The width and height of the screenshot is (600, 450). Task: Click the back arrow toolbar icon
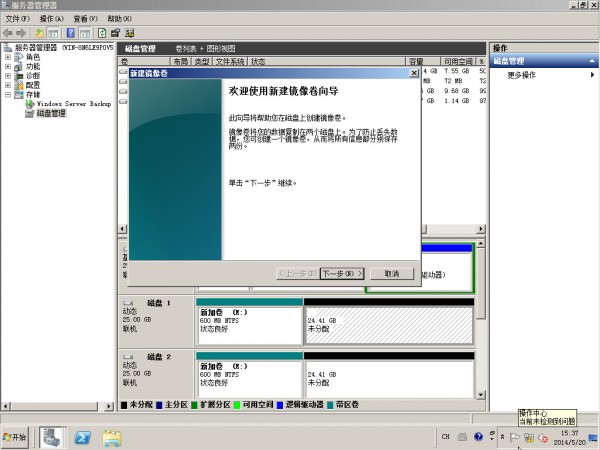coord(9,33)
